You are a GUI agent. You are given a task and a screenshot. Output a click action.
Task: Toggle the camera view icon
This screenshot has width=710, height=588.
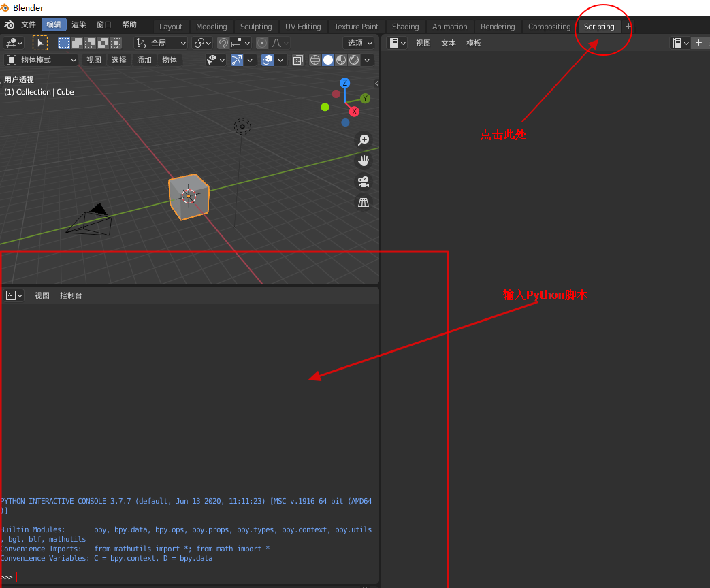point(364,182)
